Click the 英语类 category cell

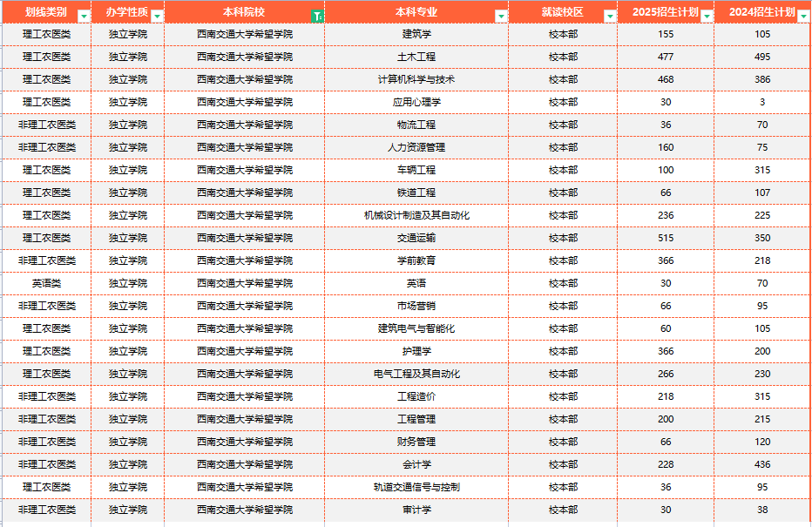pos(46,283)
